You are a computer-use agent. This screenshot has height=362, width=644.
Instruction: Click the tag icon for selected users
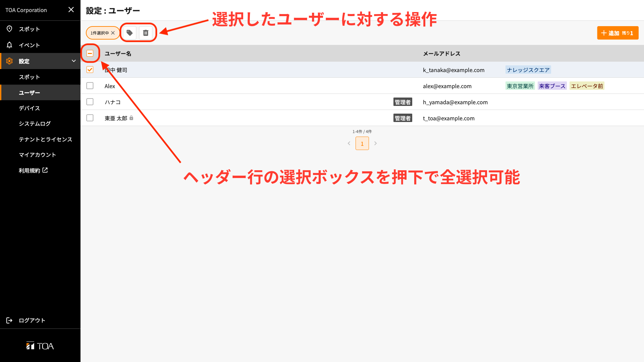tap(129, 33)
